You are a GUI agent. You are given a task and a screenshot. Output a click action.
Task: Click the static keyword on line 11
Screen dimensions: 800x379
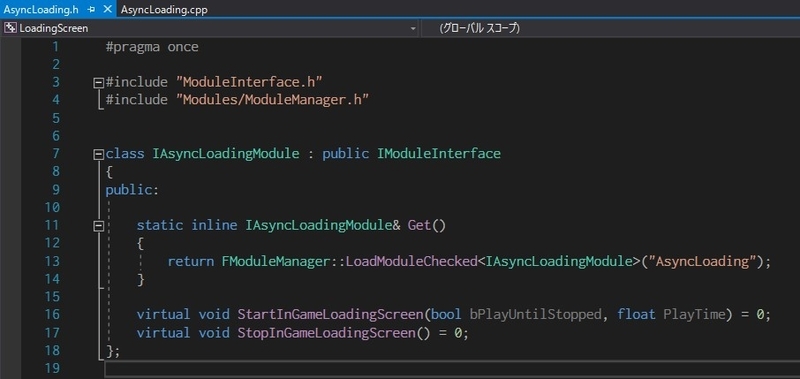click(160, 225)
